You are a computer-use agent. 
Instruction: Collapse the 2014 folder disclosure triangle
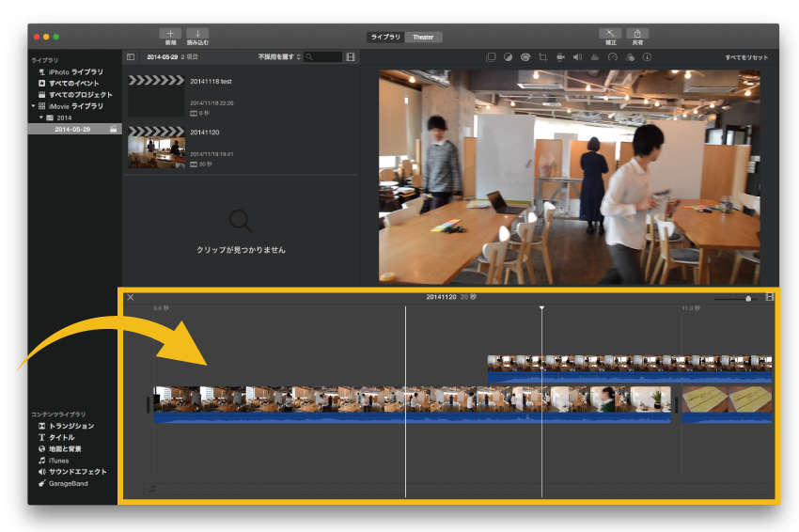[41, 117]
